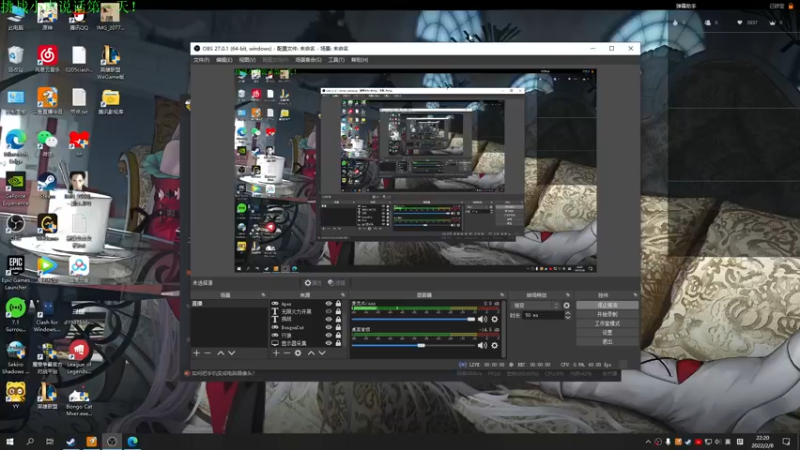The image size is (800, 450).
Task: Click the OBS icon in taskbar
Action: pos(112,441)
